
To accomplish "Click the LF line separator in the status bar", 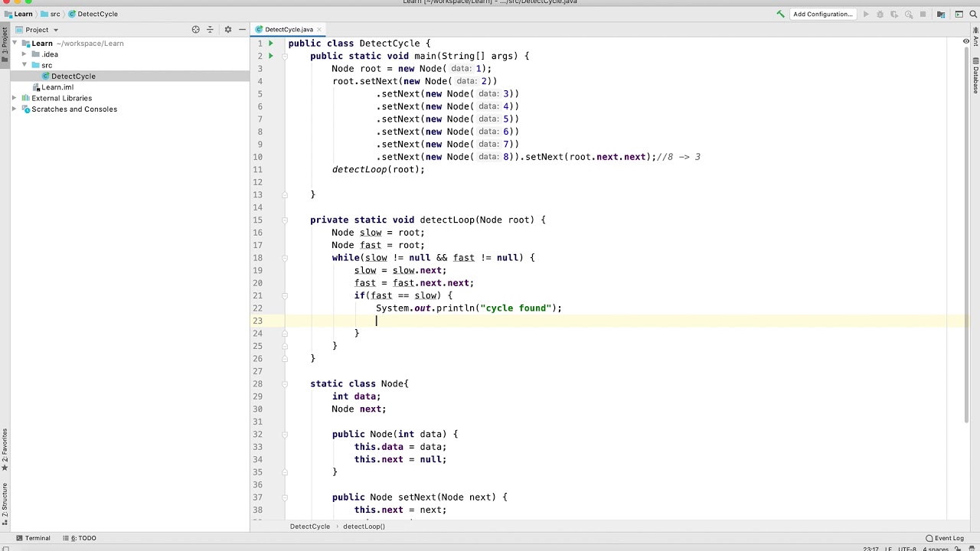I will (x=889, y=549).
